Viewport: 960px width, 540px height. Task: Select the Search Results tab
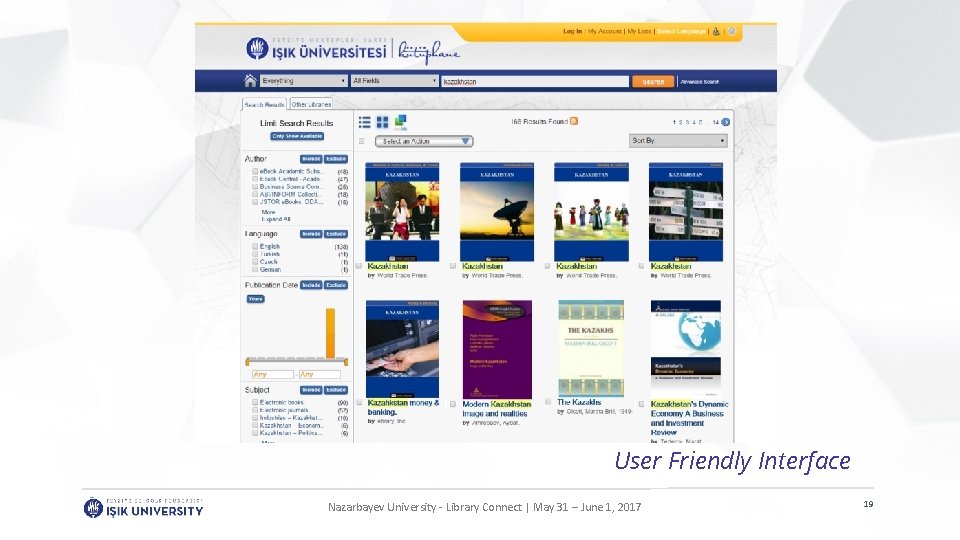click(264, 105)
